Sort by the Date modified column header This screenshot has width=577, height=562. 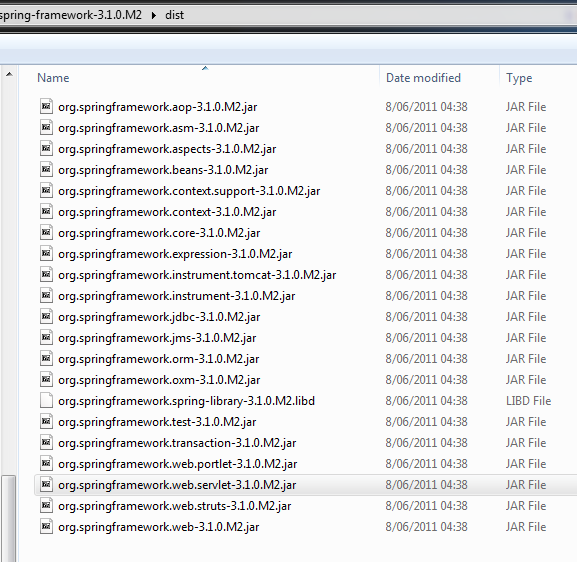coord(423,78)
